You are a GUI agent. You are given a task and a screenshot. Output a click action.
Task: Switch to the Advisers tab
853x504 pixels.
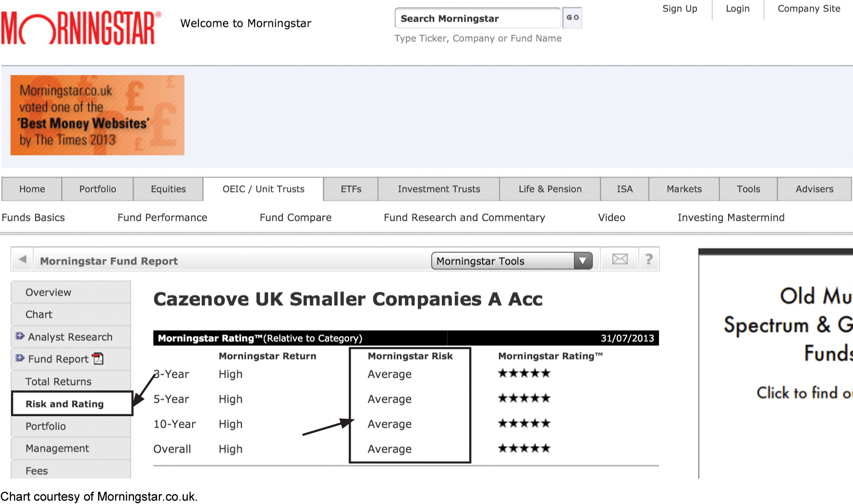click(x=815, y=189)
